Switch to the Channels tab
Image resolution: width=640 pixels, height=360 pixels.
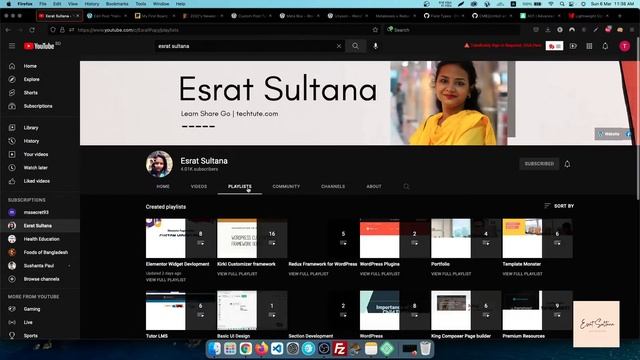click(333, 187)
